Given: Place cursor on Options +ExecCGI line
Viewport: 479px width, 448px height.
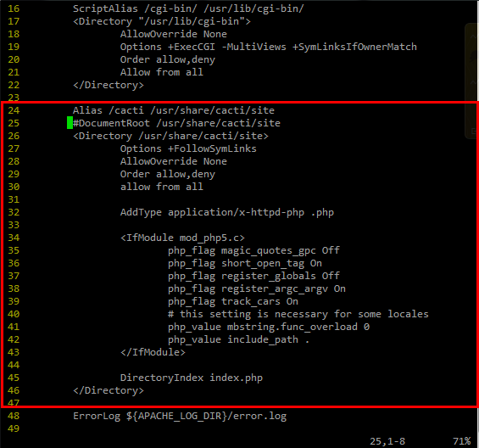Looking at the screenshot, I should pos(268,47).
